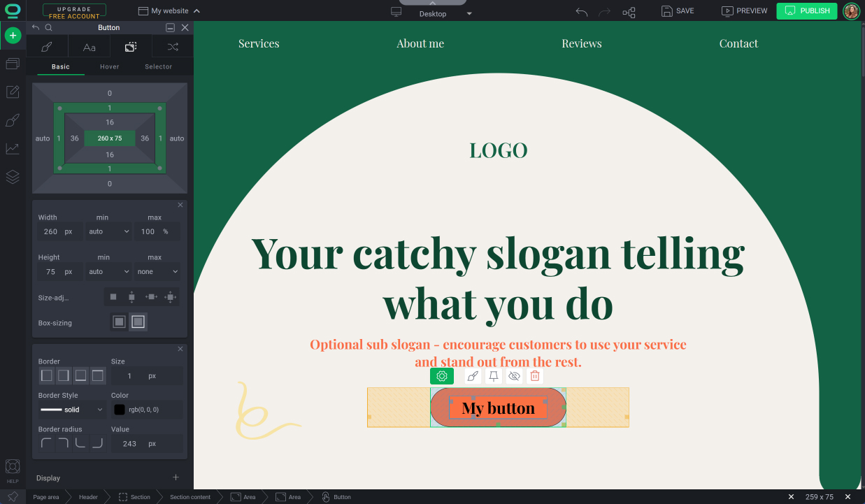Toggle the left border side
Viewport: 865px width, 504px height.
[x=47, y=376]
